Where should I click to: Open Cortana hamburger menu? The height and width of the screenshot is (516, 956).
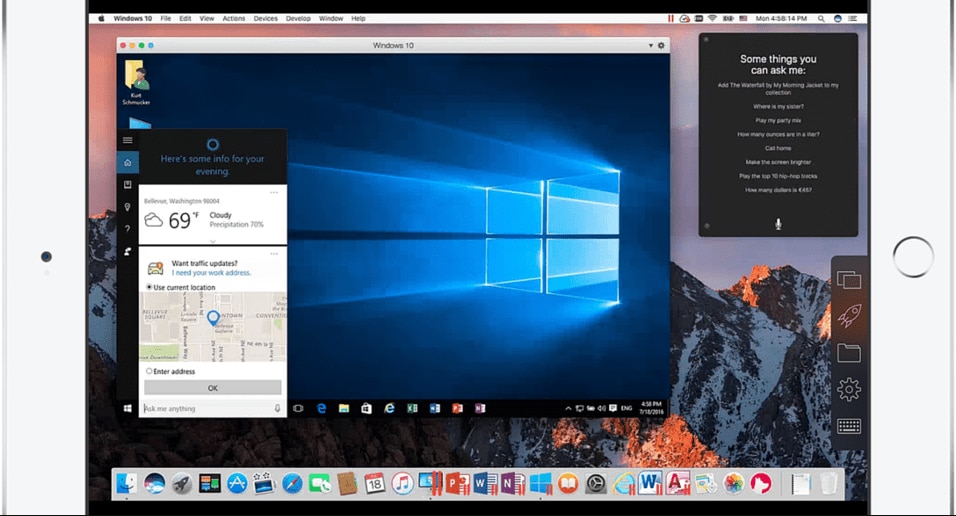coord(127,140)
